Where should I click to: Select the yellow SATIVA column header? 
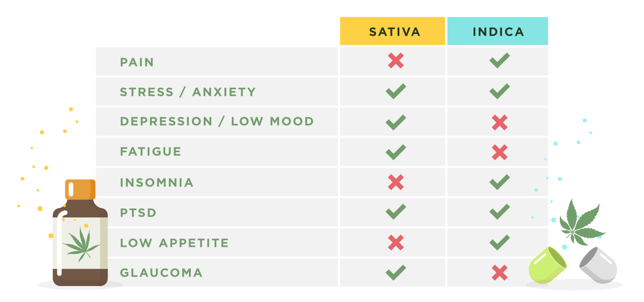click(x=392, y=31)
